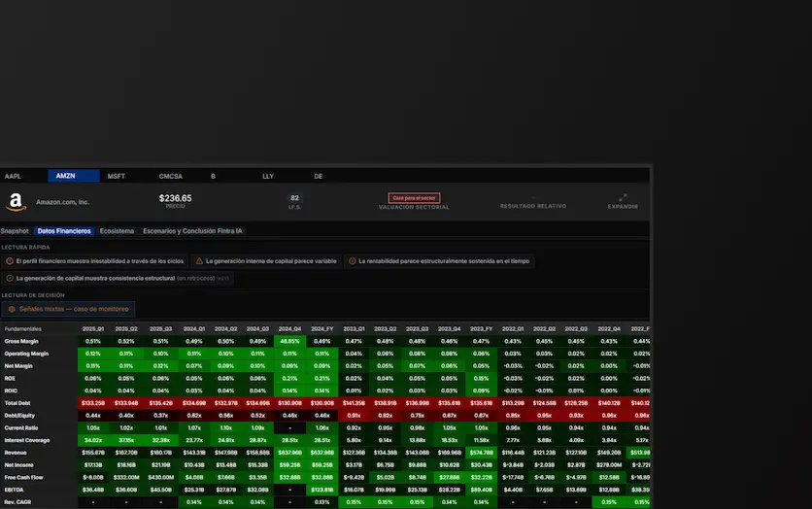The height and width of the screenshot is (509, 812).
Task: Click the 2024_Q4 column header
Action: [289, 329]
